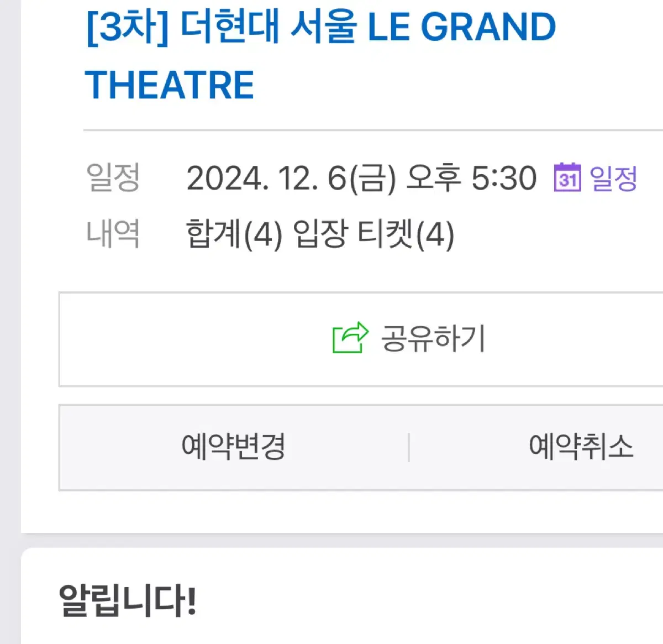
Task: Click the 입장 티켓(4) ticket count
Action: [x=373, y=234]
